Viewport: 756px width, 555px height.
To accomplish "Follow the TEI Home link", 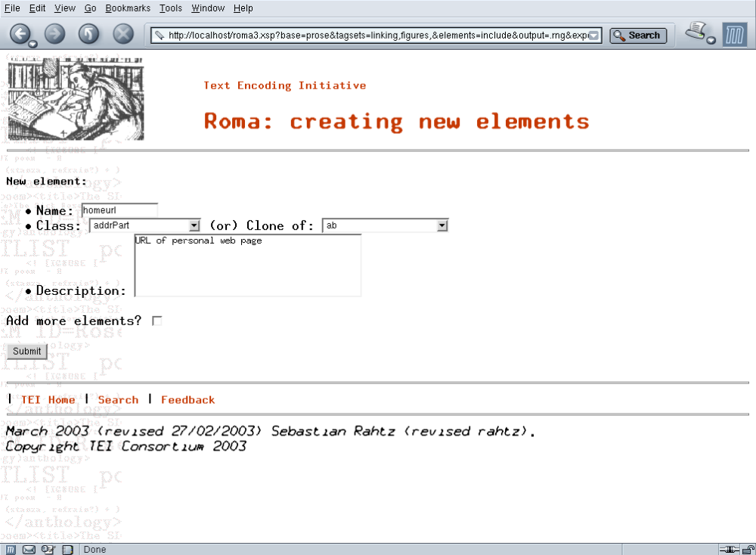I will click(48, 400).
